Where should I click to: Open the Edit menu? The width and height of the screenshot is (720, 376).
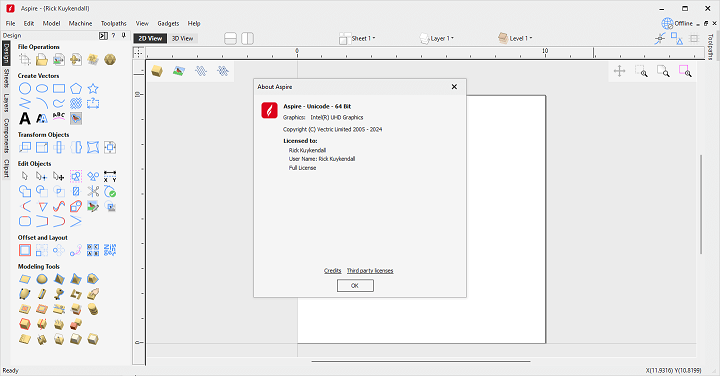pos(29,23)
